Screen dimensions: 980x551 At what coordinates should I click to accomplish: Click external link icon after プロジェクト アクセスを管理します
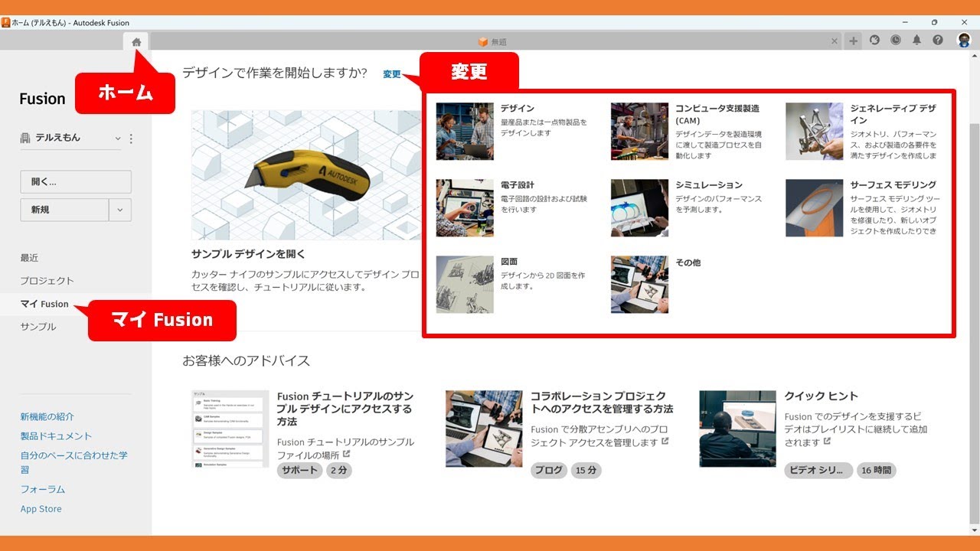coord(665,442)
